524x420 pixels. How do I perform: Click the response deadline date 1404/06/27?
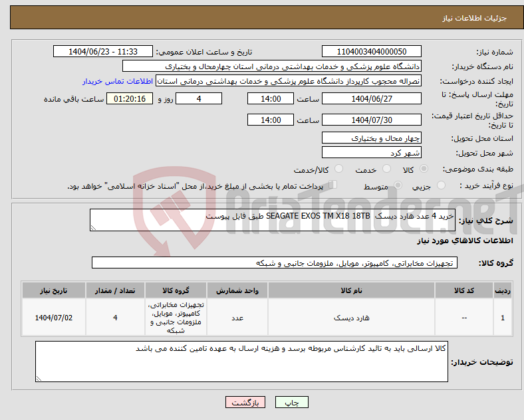pyautogui.click(x=372, y=98)
